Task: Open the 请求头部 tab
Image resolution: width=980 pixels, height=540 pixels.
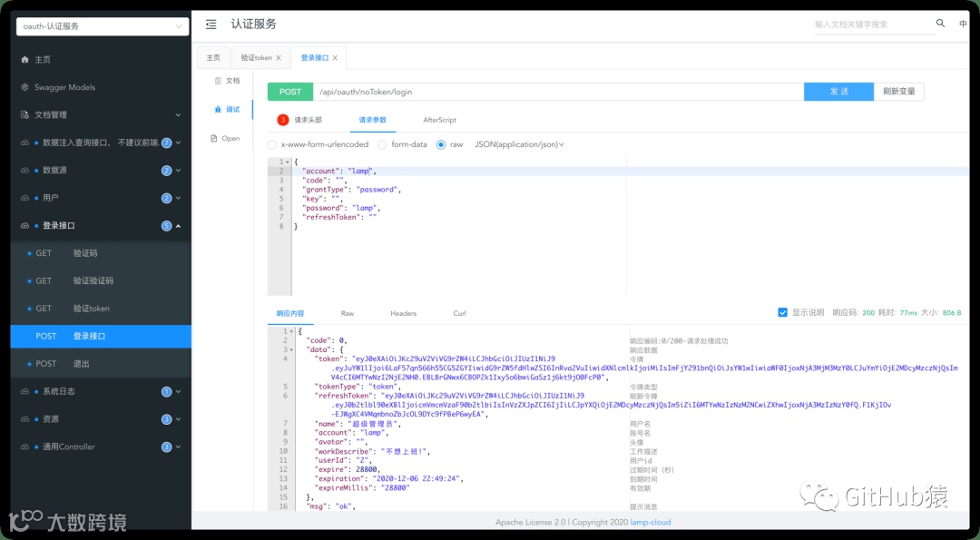Action: point(309,120)
